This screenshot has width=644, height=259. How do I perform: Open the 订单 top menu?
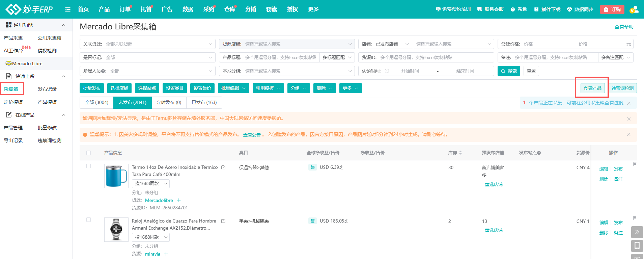pyautogui.click(x=125, y=9)
